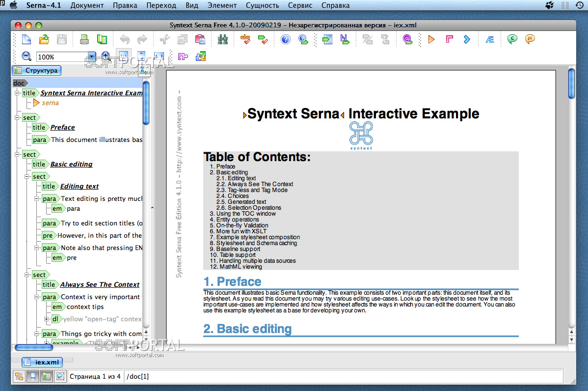Open the 100% zoom dropdown
The height and width of the screenshot is (391, 588).
pyautogui.click(x=91, y=57)
